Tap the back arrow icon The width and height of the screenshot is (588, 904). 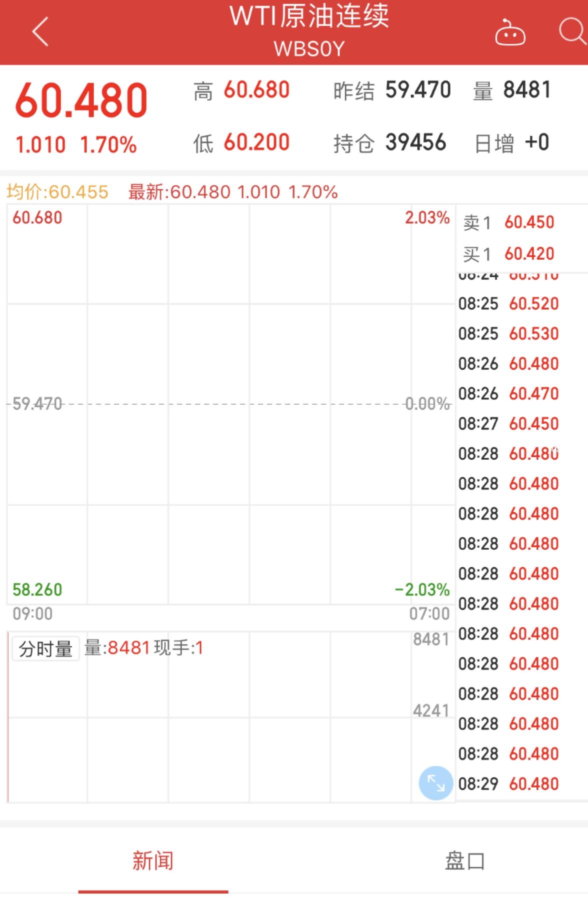click(x=40, y=32)
